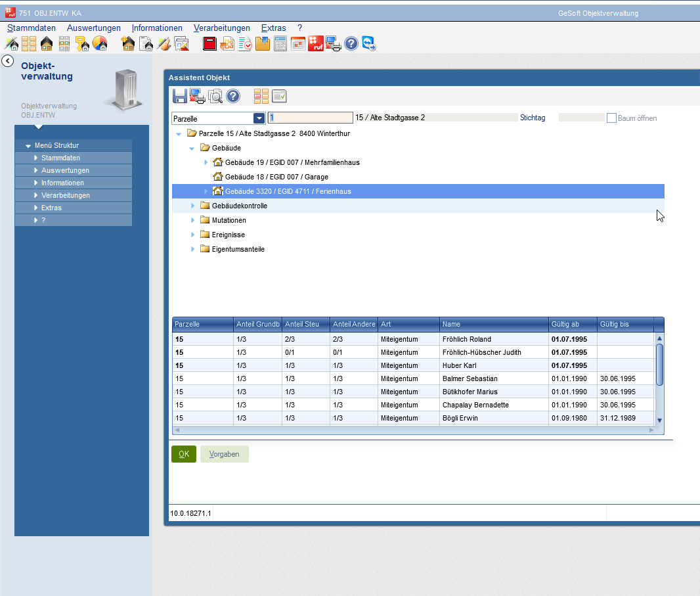This screenshot has width=700, height=596.
Task: Expand the Gebäudekontrolle folder
Action: pos(193,206)
